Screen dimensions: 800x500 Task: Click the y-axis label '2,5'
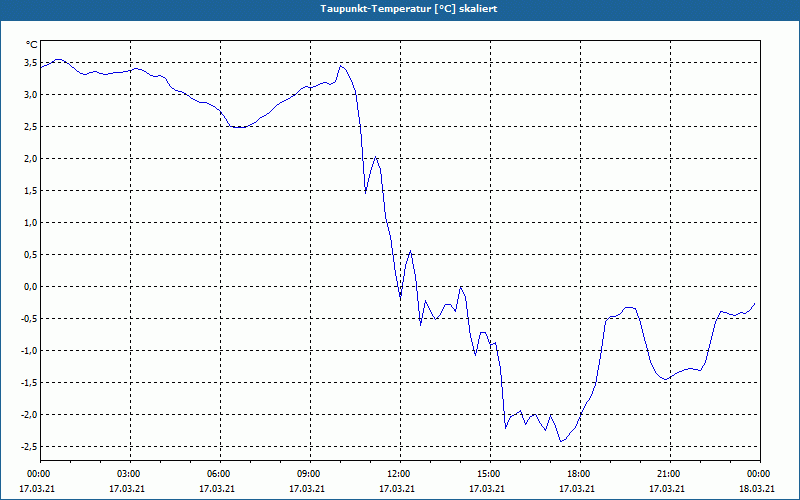(30, 127)
